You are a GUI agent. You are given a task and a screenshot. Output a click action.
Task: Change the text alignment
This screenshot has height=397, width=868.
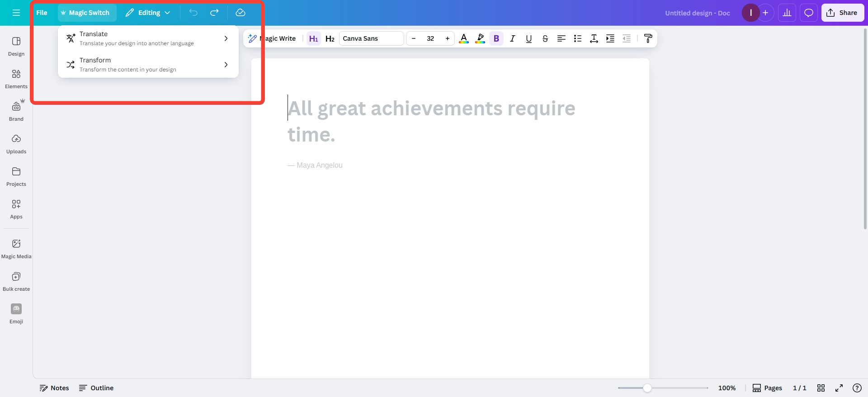coord(561,38)
